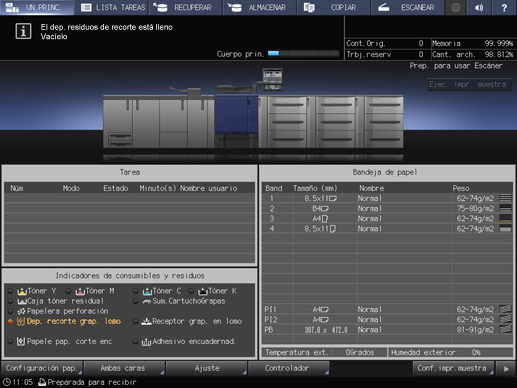Screen dimensions: 517x388
Task: Click the Receptor grap. en lomo icon
Action: coord(146,322)
